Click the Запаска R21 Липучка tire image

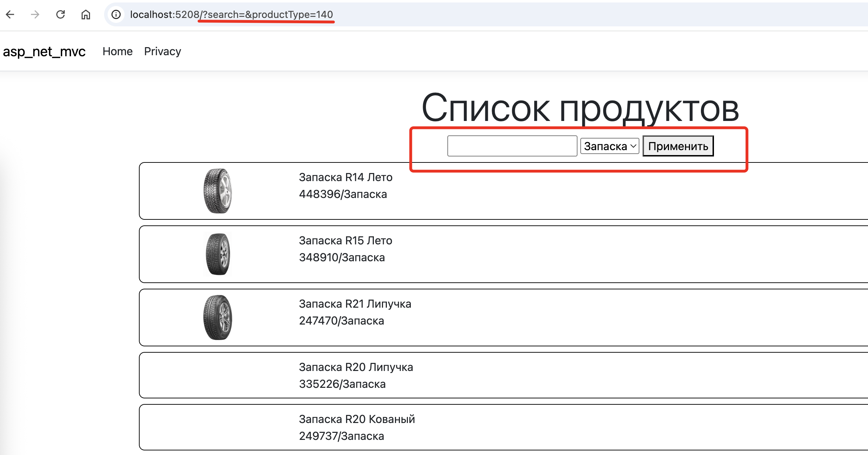[218, 318]
